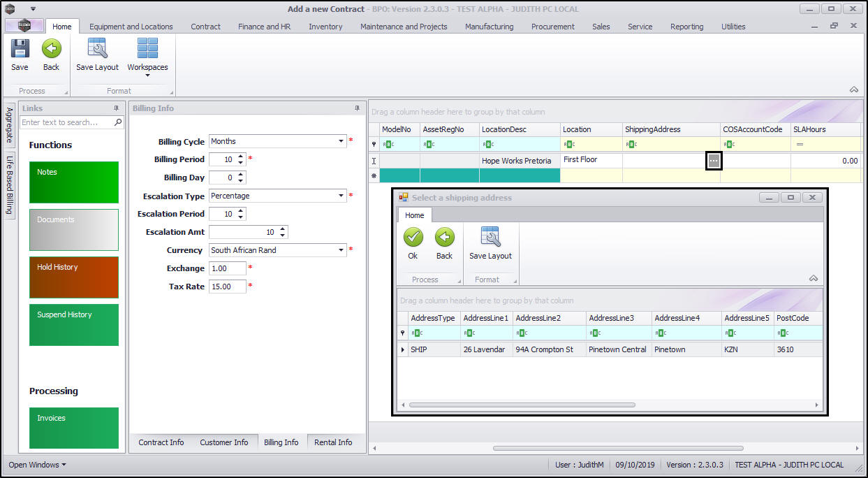
Task: Decrease Billing Day with down spinner
Action: click(241, 180)
